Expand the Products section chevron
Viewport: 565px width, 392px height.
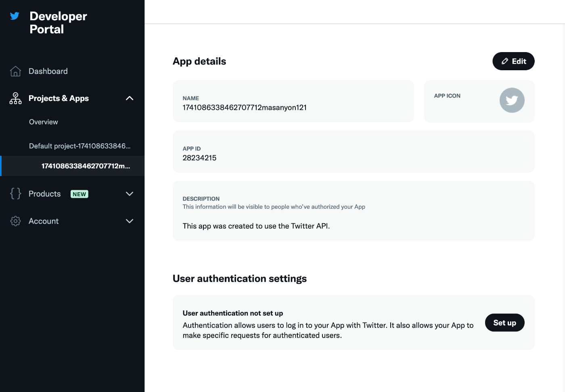point(130,194)
